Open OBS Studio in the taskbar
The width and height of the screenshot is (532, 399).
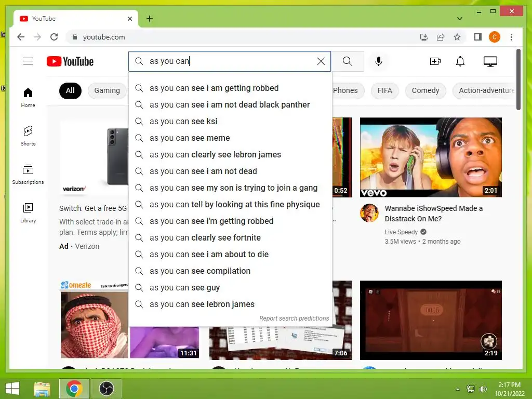click(x=106, y=389)
